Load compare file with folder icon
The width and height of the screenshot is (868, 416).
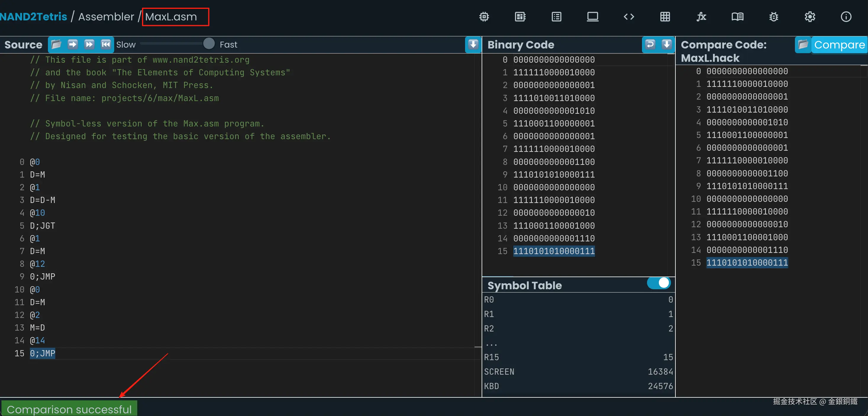click(x=803, y=44)
